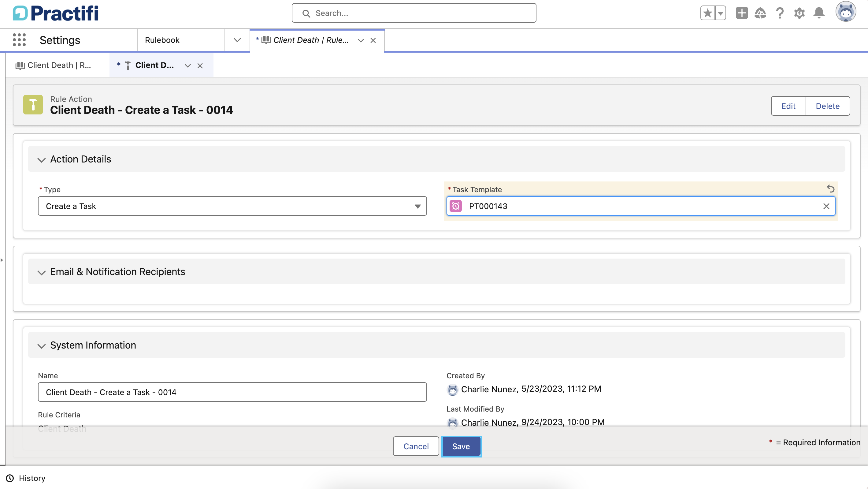
Task: Click the Created By avatar icon
Action: point(452,390)
